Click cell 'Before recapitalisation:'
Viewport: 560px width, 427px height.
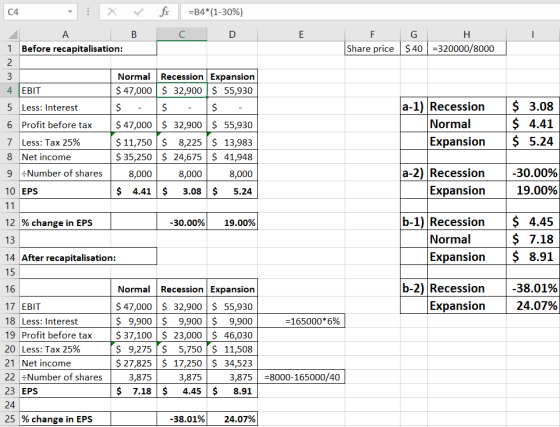pyautogui.click(x=88, y=49)
